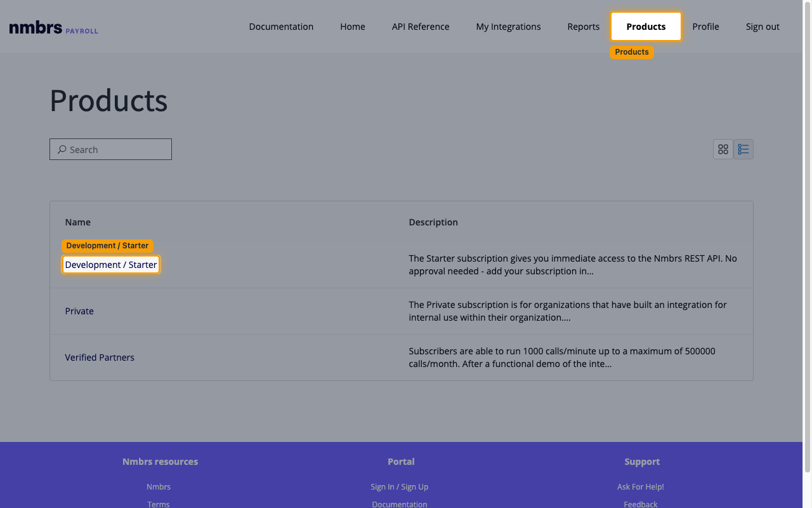Screen dimensions: 812x508
Task: Open the Private product
Action: (79, 311)
